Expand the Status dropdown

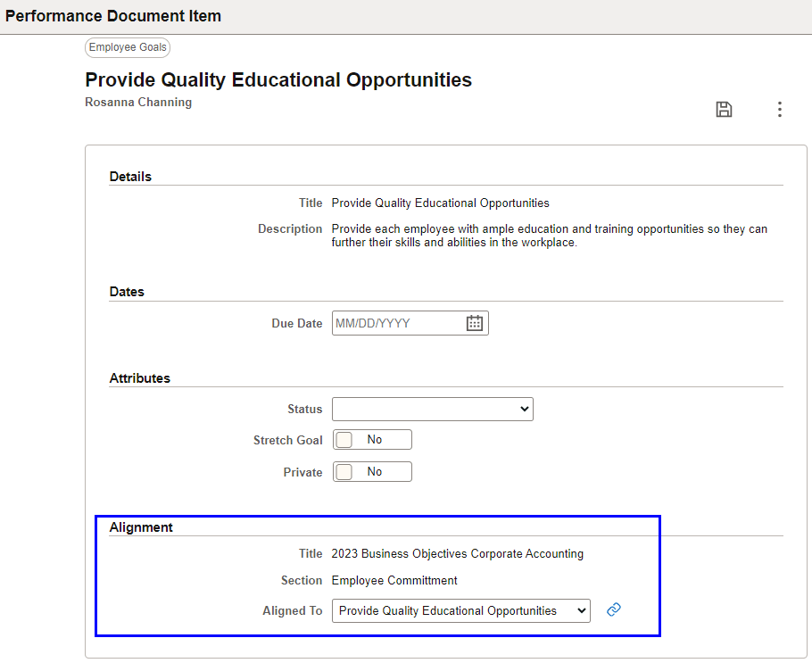click(x=433, y=410)
